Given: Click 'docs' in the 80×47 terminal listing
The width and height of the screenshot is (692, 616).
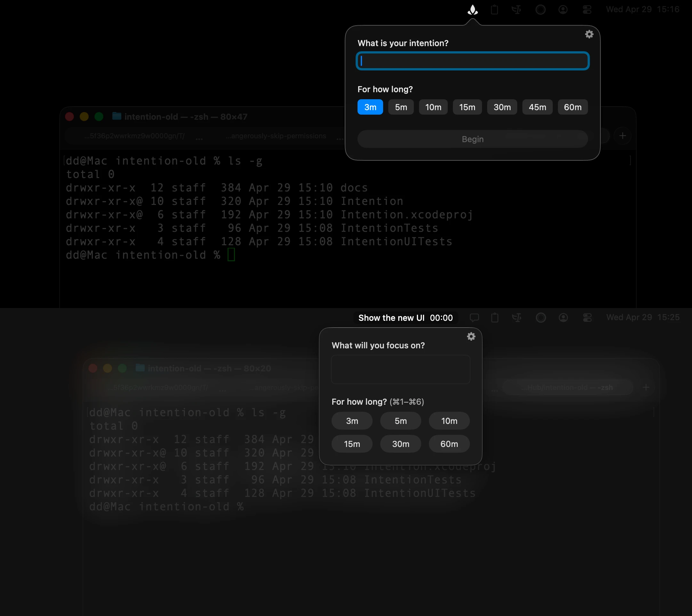Looking at the screenshot, I should (354, 188).
